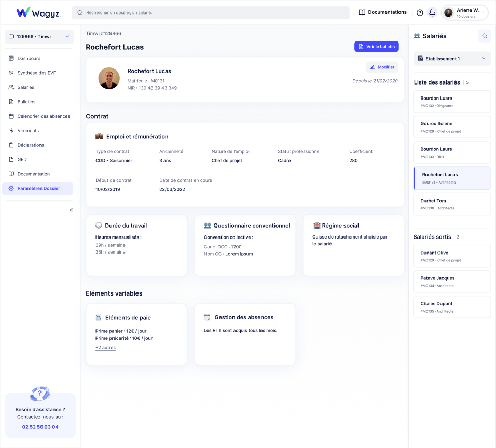496x448 pixels.
Task: Click the Bulletins document icon
Action: tap(11, 102)
